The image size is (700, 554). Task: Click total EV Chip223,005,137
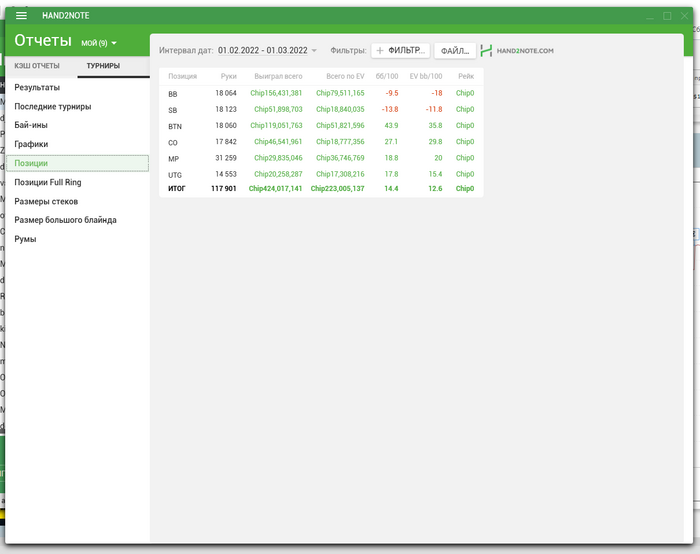coord(338,188)
